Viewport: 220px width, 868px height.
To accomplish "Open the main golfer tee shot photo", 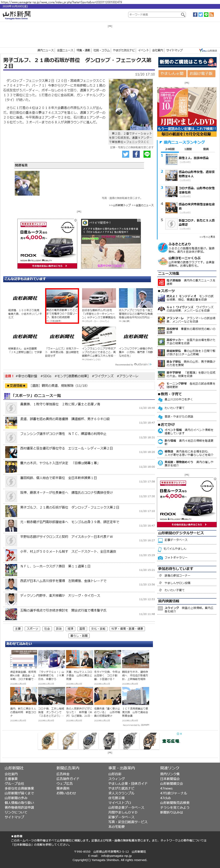I will coord(131,104).
